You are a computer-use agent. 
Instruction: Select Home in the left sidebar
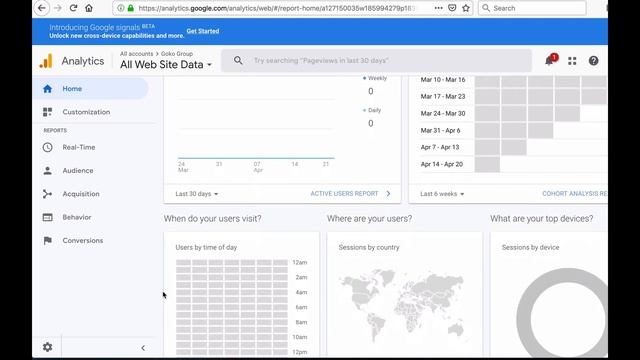(x=91, y=89)
